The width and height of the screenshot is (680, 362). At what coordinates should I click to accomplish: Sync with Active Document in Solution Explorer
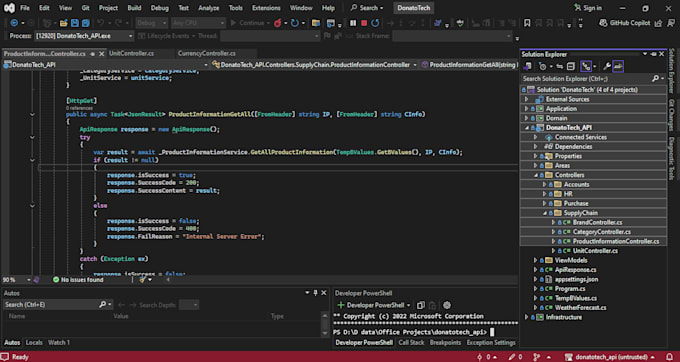tap(559, 66)
